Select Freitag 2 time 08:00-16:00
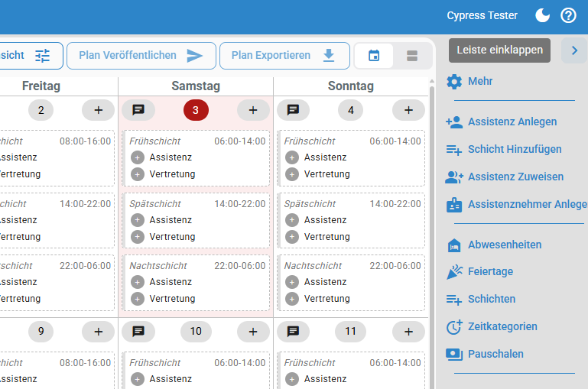Viewport: 588px width, 389px height. (x=85, y=141)
